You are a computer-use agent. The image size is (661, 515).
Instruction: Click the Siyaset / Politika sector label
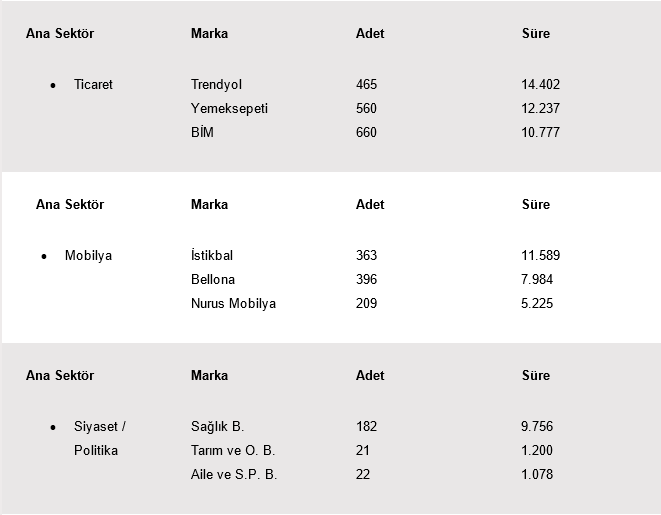[x=100, y=438]
